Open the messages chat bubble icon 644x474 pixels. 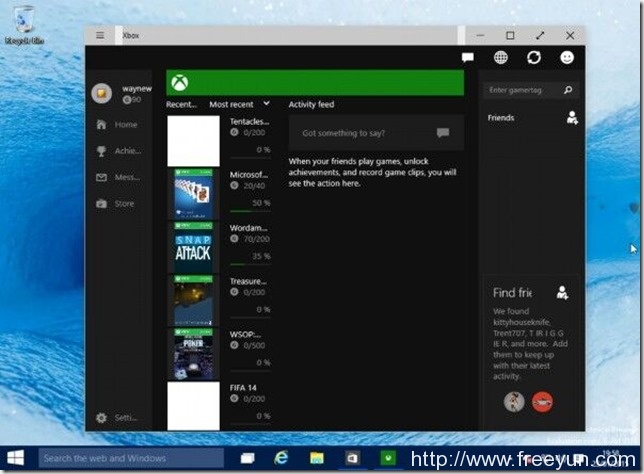point(467,58)
